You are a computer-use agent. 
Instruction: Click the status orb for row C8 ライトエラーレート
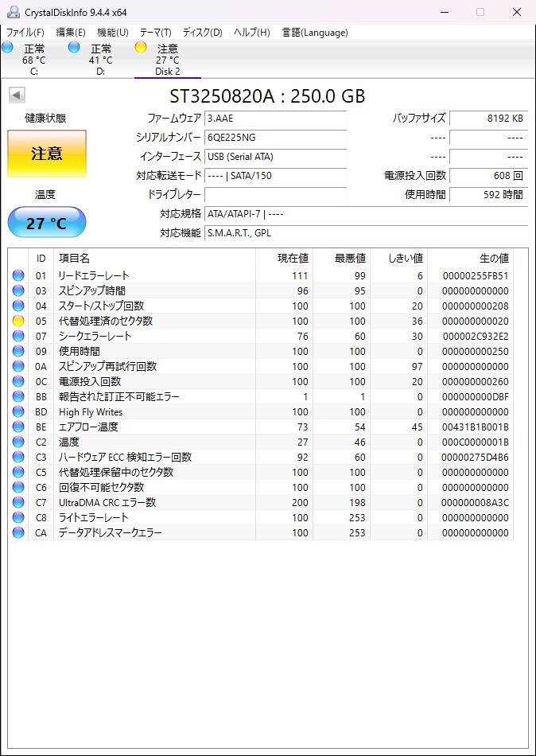point(18,518)
